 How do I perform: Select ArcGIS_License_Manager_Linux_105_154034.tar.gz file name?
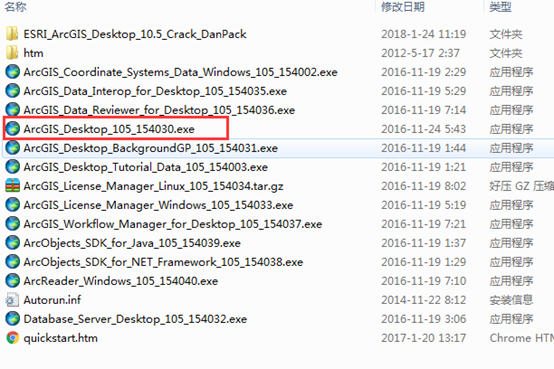point(153,186)
